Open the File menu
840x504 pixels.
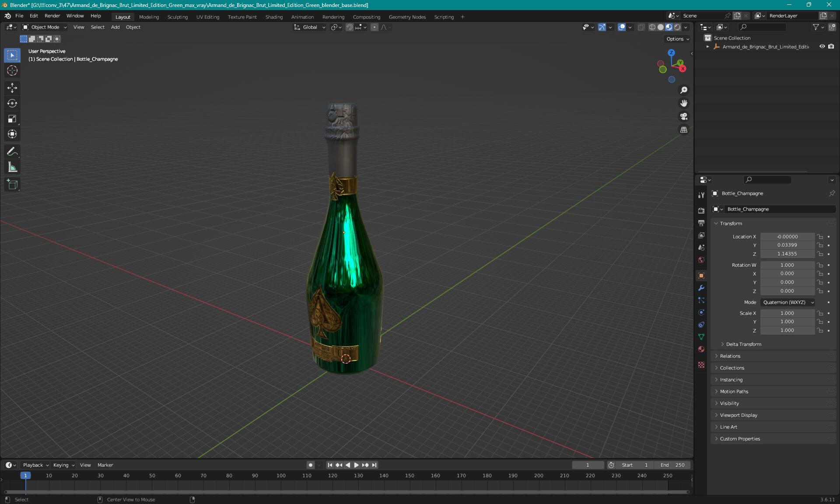19,16
